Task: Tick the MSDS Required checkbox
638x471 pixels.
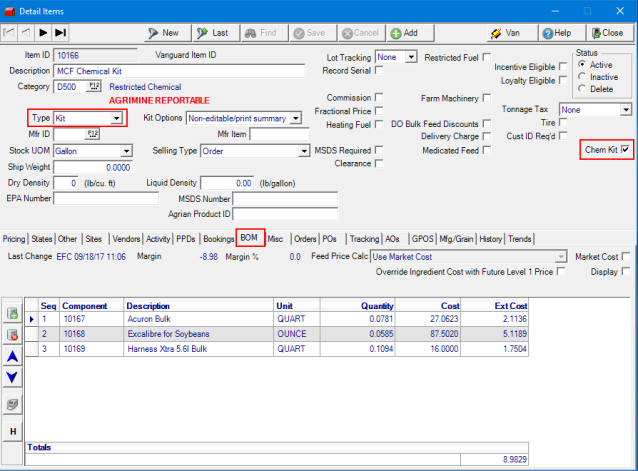Action: 380,150
